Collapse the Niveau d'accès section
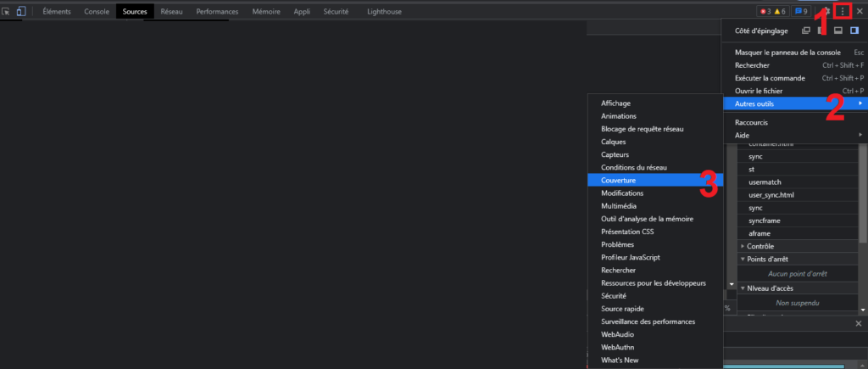The width and height of the screenshot is (868, 369). point(798,288)
